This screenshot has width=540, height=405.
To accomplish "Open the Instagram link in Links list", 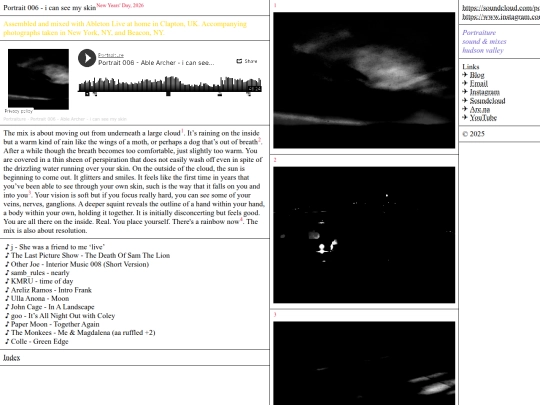I will tap(485, 92).
